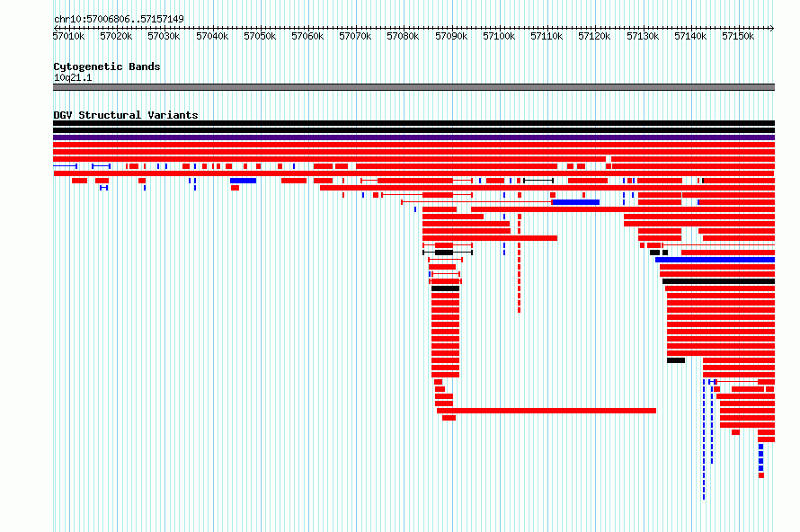
Task: Select the 57090k ruler label
Action: point(451,36)
